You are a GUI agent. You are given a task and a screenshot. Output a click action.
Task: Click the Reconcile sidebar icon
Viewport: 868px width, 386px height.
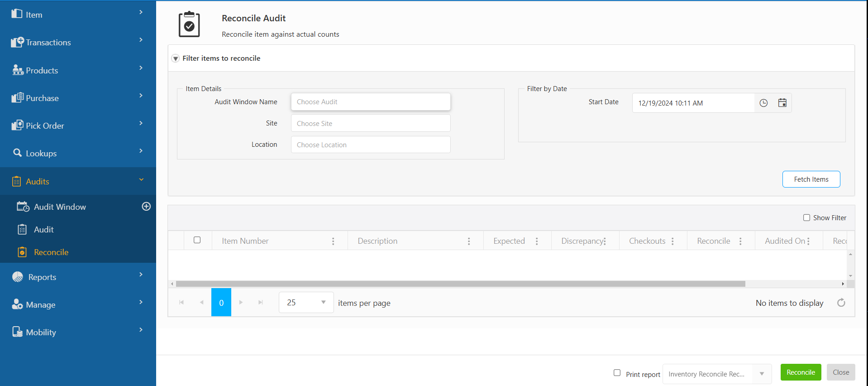[x=22, y=252]
